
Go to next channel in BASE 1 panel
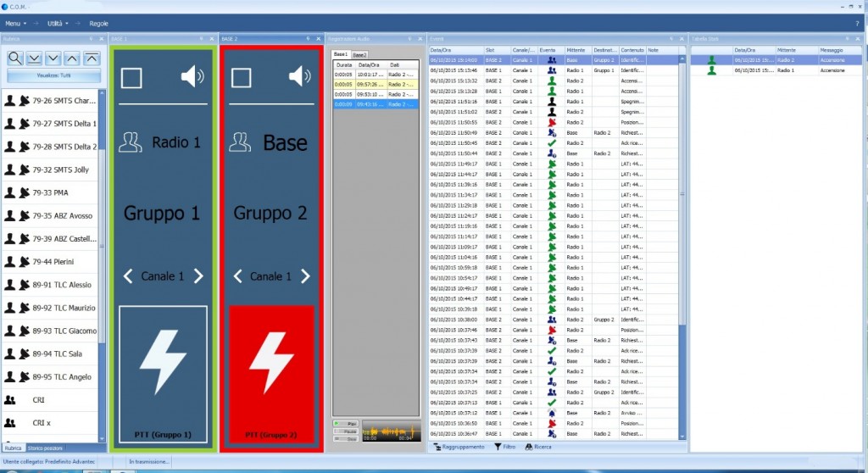click(198, 275)
